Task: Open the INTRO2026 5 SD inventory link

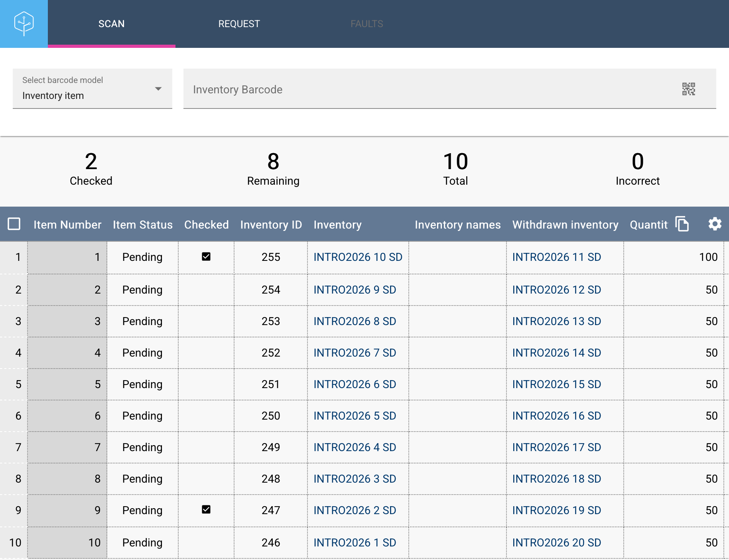Action: pyautogui.click(x=355, y=416)
